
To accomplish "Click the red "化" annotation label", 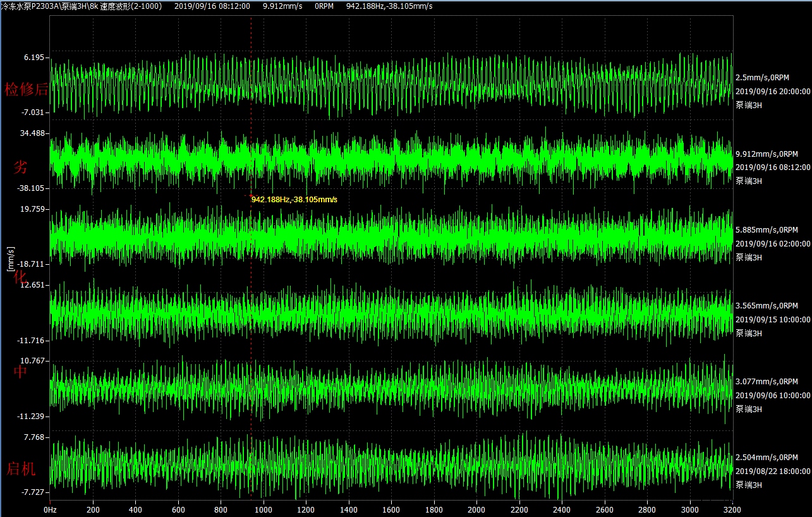I will point(21,276).
